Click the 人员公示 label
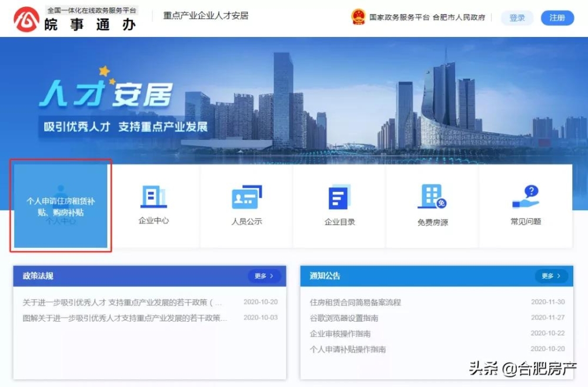The height and width of the screenshot is (387, 588). [247, 221]
